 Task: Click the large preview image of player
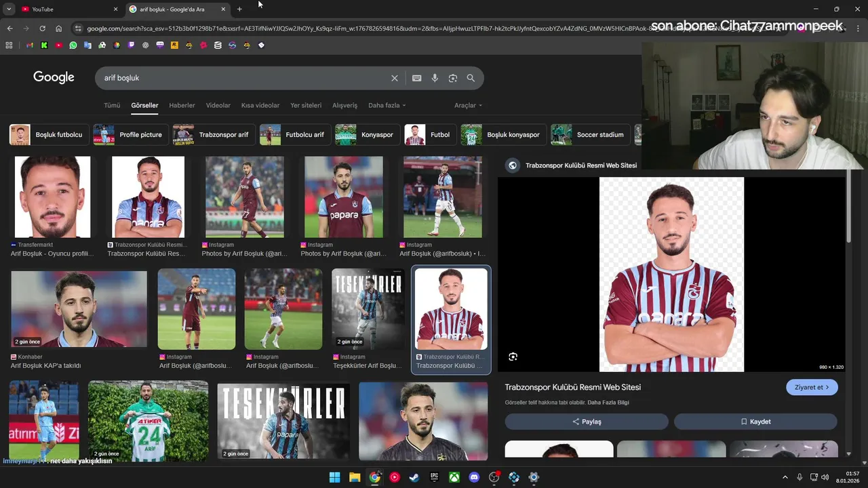click(671, 274)
